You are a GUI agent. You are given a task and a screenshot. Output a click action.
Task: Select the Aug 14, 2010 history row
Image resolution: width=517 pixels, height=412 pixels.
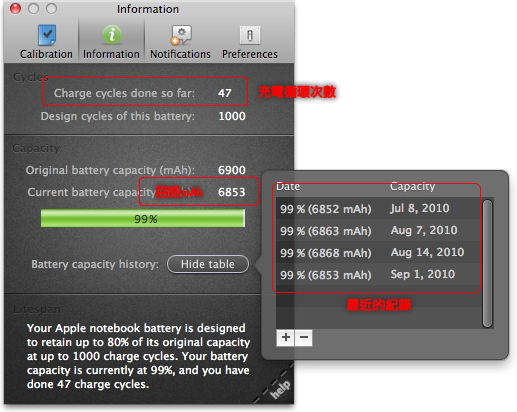[379, 252]
